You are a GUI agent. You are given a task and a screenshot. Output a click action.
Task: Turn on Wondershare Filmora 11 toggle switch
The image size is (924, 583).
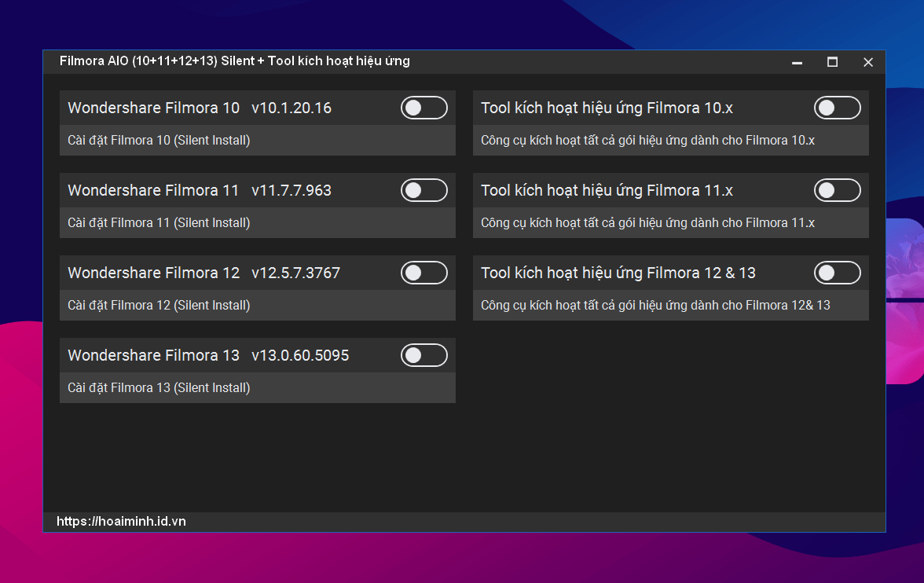click(423, 190)
